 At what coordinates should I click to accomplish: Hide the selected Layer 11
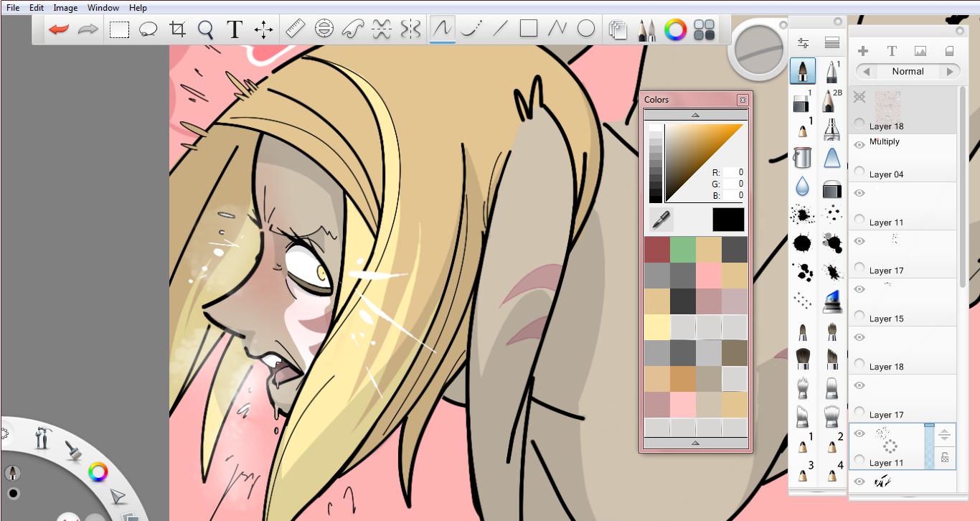[x=859, y=433]
